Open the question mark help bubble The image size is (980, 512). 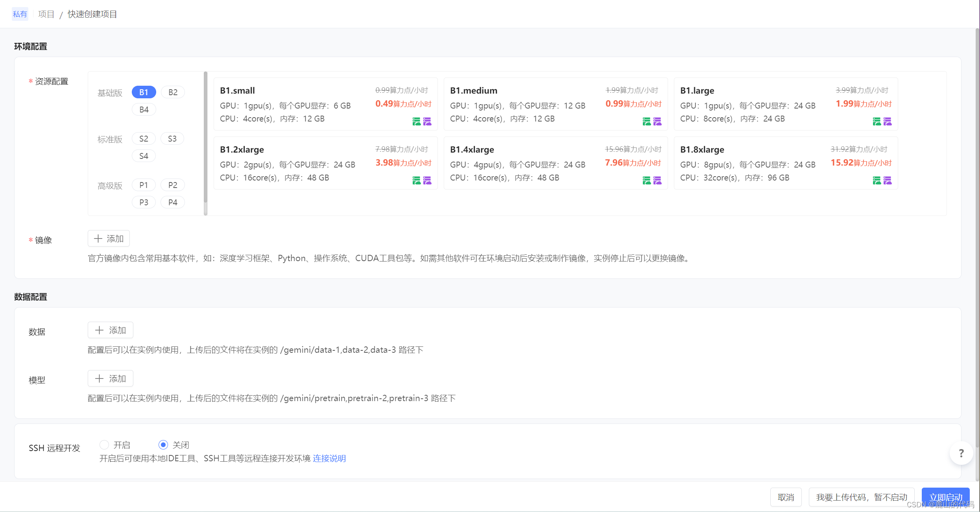[x=961, y=453]
